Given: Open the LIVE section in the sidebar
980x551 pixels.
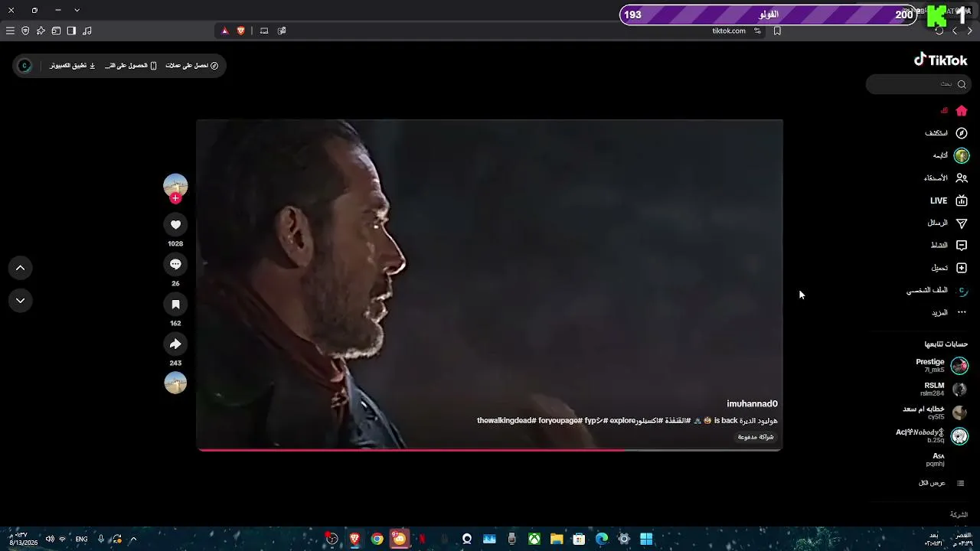Looking at the screenshot, I should click(x=949, y=201).
